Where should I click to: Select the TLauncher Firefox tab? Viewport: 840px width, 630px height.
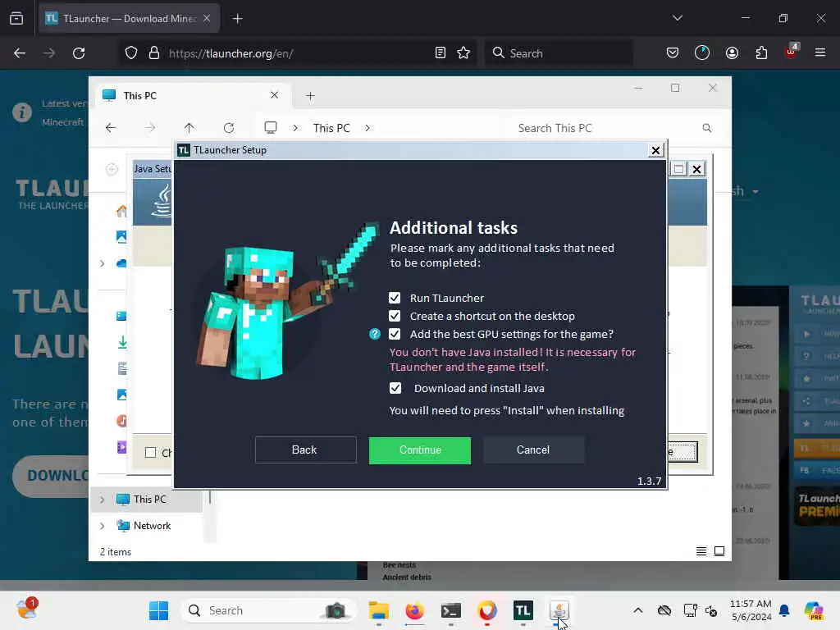(129, 19)
